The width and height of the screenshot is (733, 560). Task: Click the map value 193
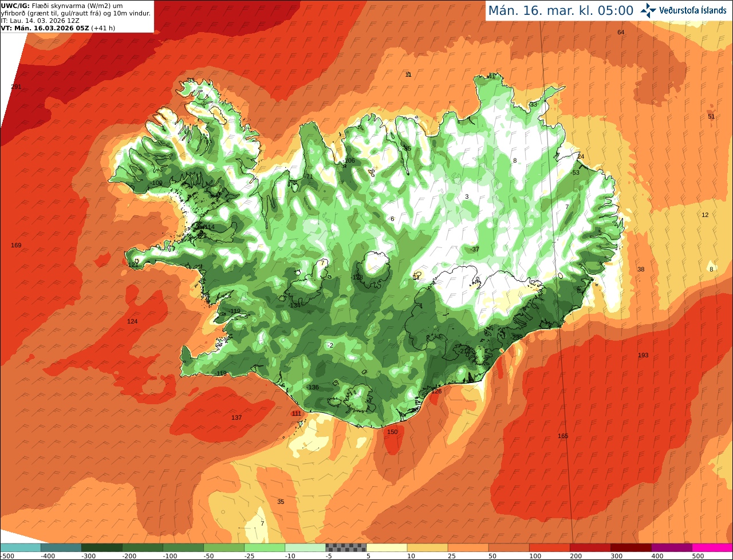click(643, 355)
